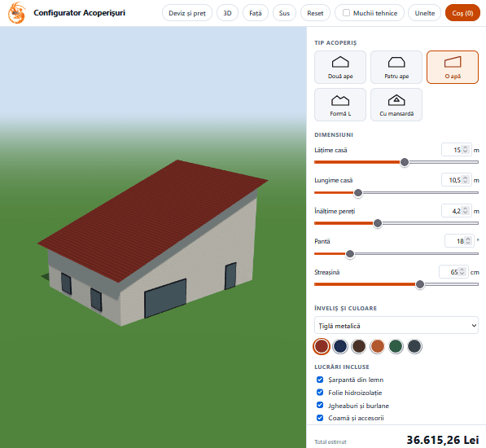Uncheck Jgheaburi și burlane

[320, 405]
